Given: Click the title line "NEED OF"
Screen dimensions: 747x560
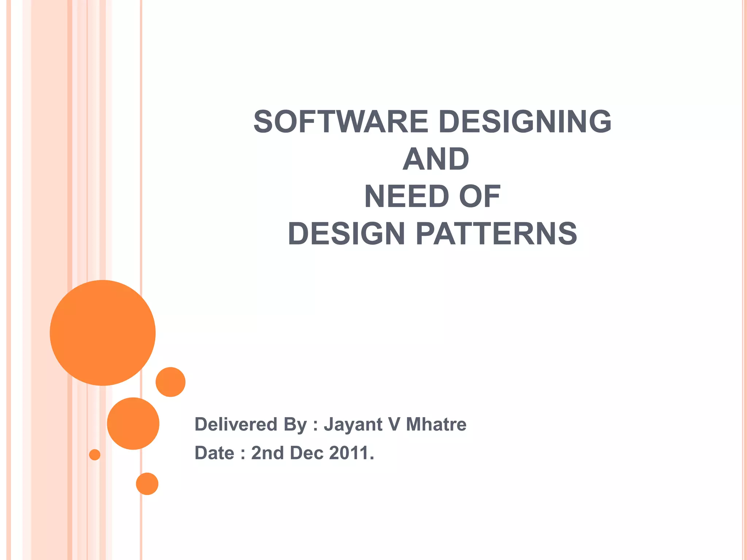Looking at the screenshot, I should (x=433, y=197).
